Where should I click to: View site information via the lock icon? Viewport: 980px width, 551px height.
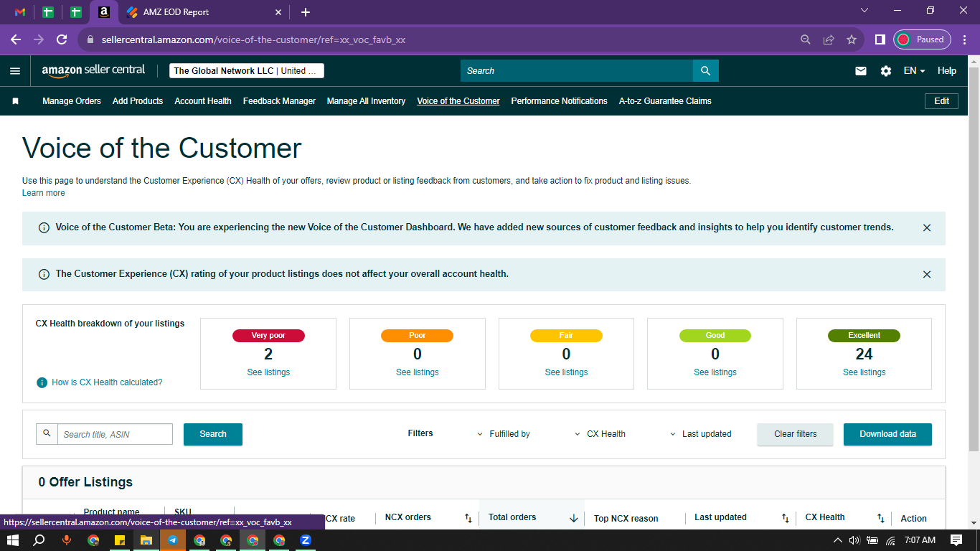pyautogui.click(x=90, y=40)
